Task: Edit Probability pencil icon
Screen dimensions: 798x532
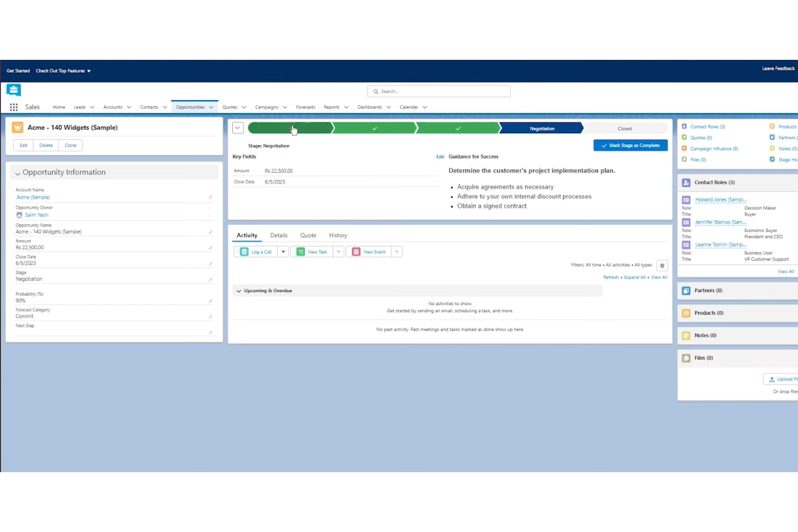Action: (x=210, y=301)
